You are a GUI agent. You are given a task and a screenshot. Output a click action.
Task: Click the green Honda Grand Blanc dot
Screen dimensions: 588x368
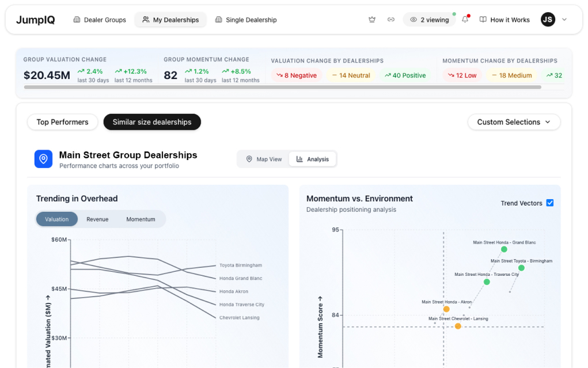pyautogui.click(x=504, y=249)
